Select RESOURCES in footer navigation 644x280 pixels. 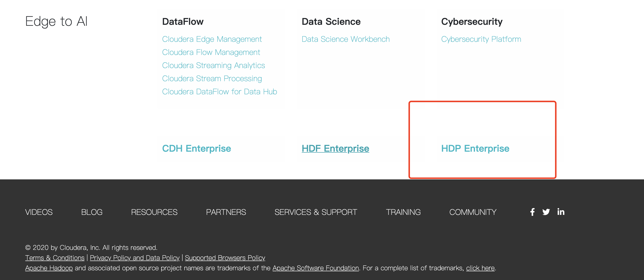154,212
